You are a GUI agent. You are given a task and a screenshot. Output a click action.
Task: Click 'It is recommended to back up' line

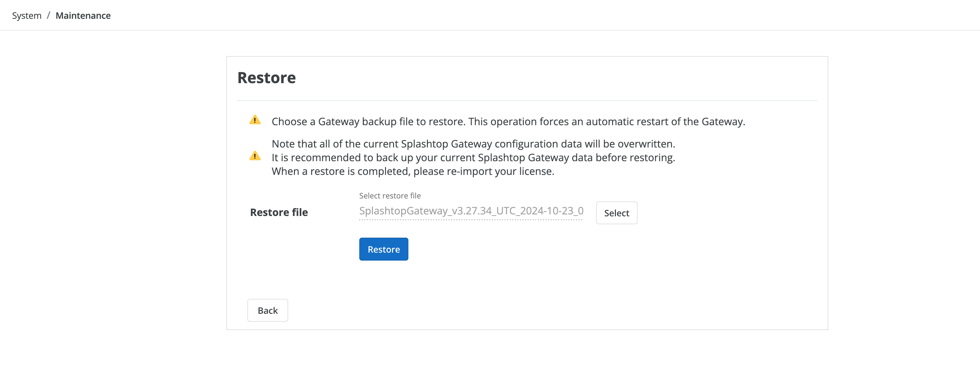[x=473, y=157]
